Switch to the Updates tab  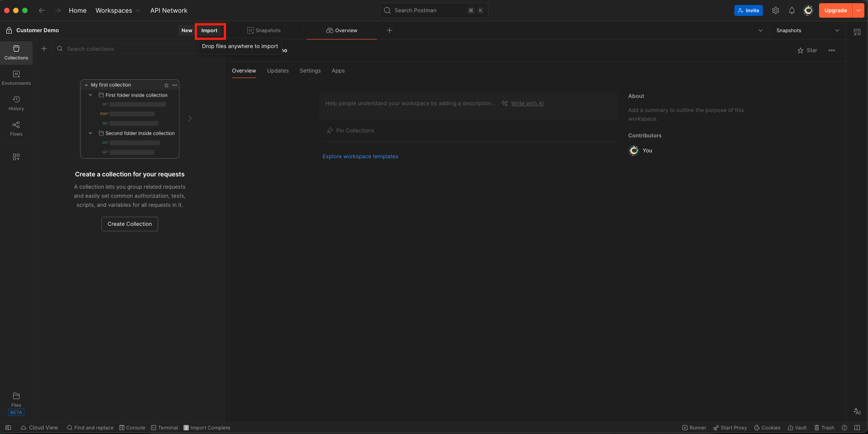(x=278, y=71)
